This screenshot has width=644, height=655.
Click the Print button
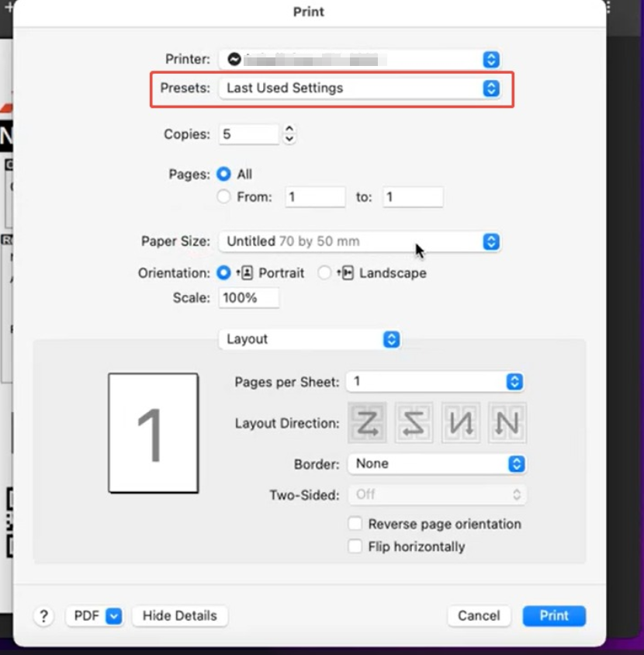[x=554, y=616]
